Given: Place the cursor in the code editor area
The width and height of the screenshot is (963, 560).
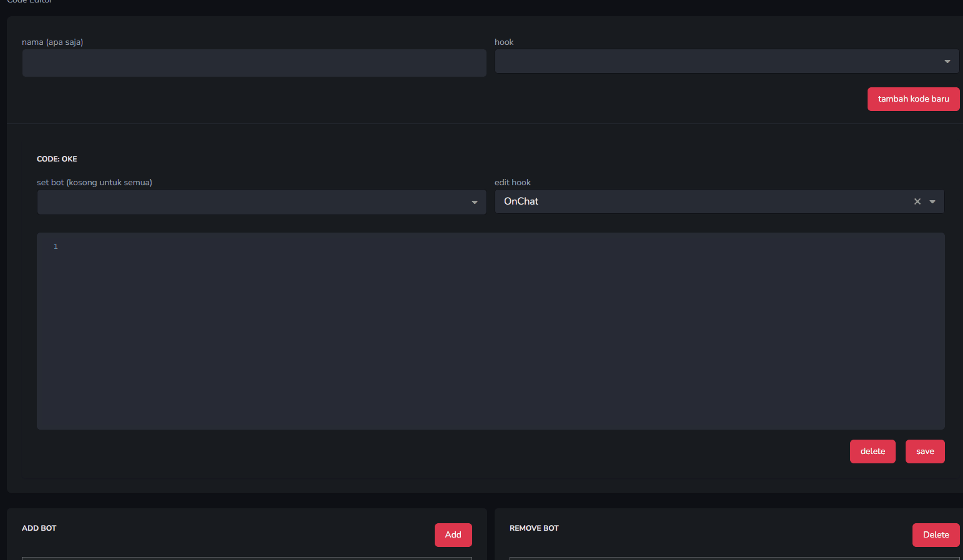Looking at the screenshot, I should 499,331.
